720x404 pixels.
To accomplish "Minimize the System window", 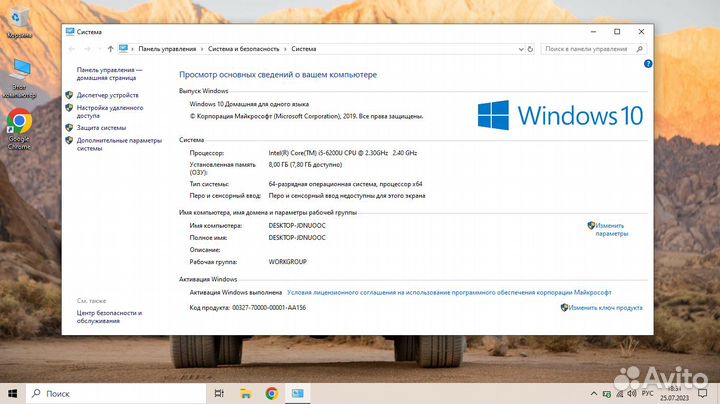I will click(x=593, y=32).
